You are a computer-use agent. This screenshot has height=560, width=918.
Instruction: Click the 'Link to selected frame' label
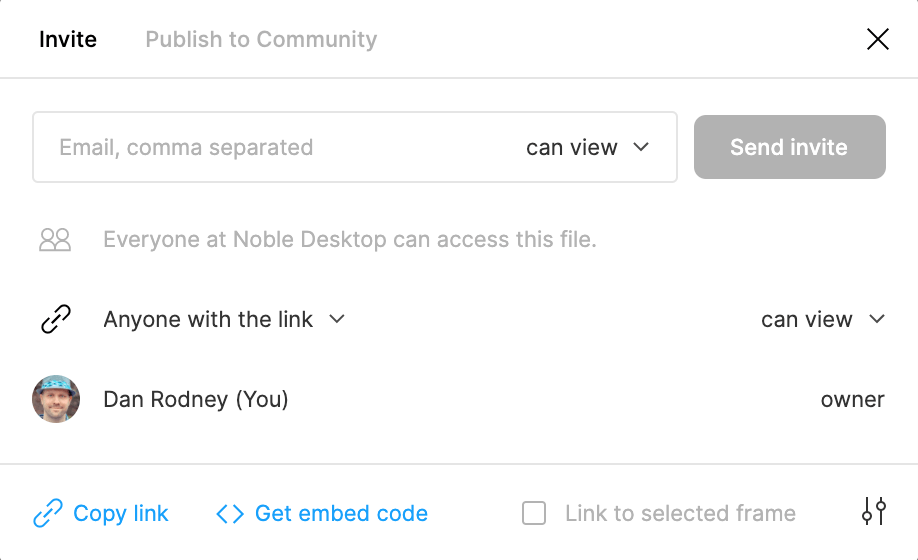tap(680, 514)
